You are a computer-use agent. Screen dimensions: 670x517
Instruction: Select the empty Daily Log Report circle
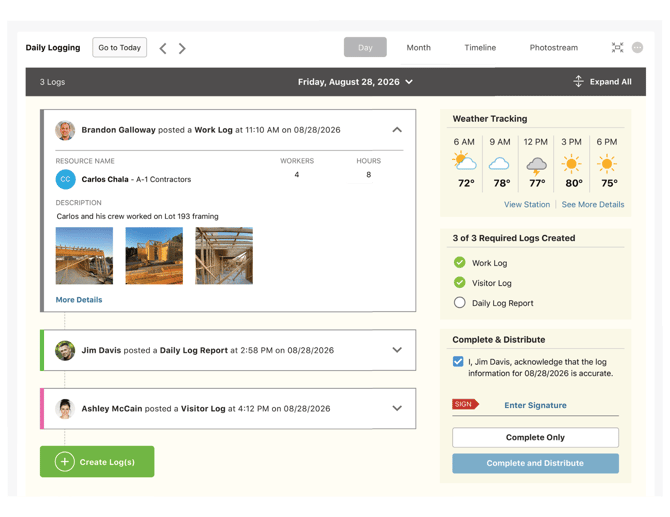459,303
